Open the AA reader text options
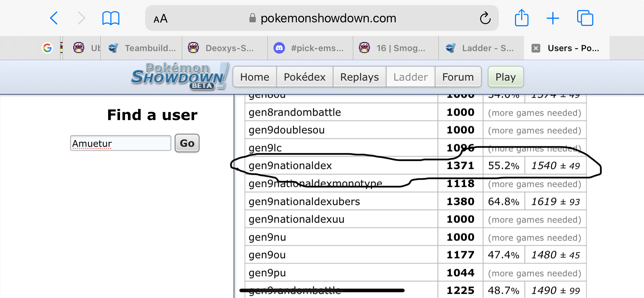 click(x=160, y=18)
